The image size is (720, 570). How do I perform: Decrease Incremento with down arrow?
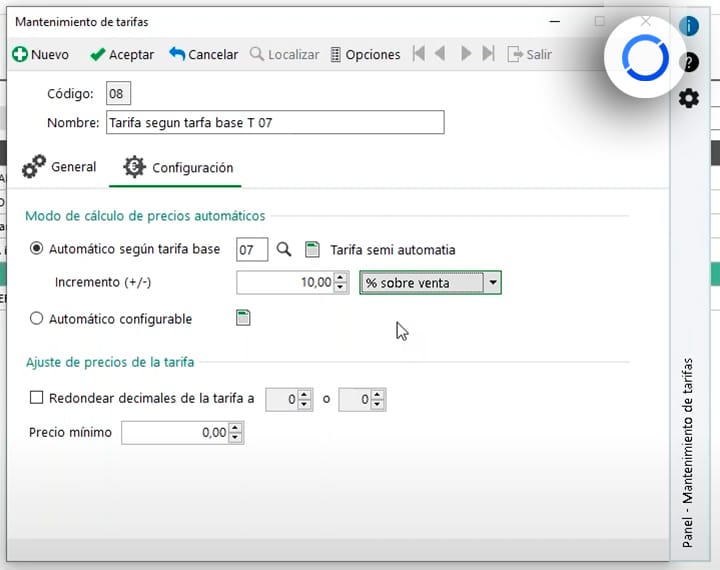(x=340, y=287)
